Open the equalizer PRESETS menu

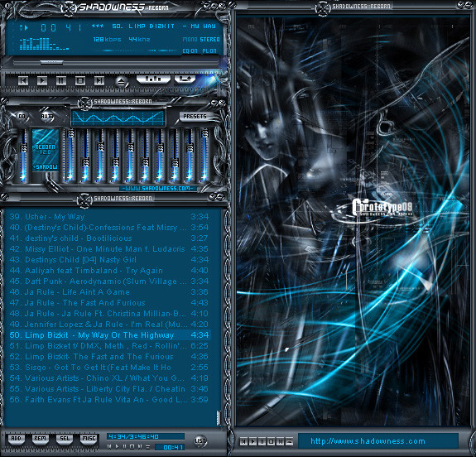coord(195,116)
